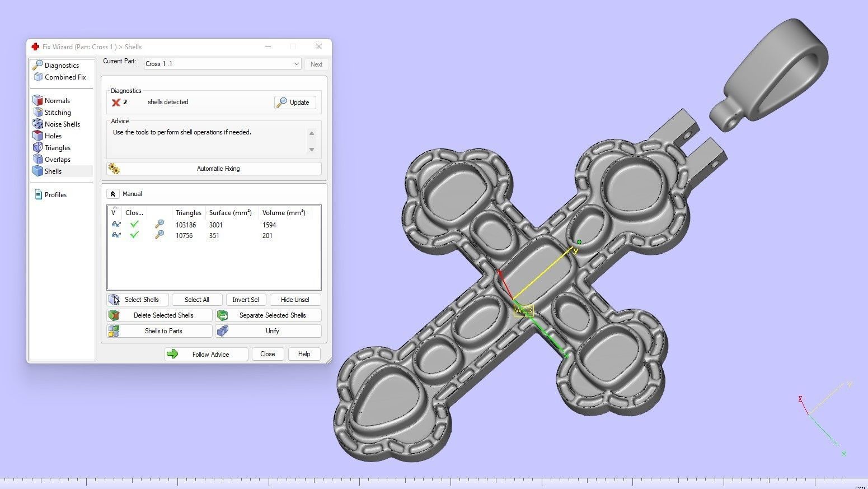Go to the Normals fixing step
This screenshot has height=489, width=868.
pos(57,101)
